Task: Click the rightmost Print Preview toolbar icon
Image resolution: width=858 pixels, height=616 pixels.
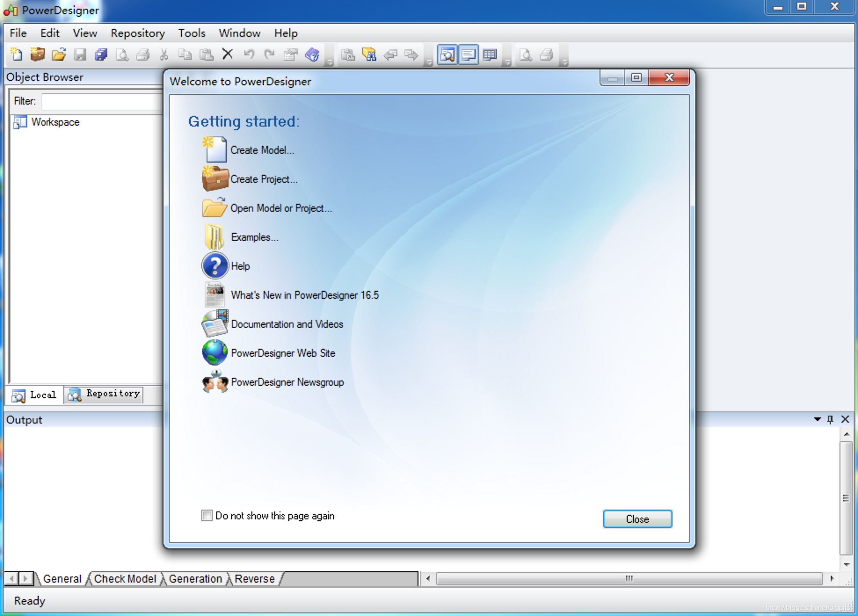Action: coord(526,54)
